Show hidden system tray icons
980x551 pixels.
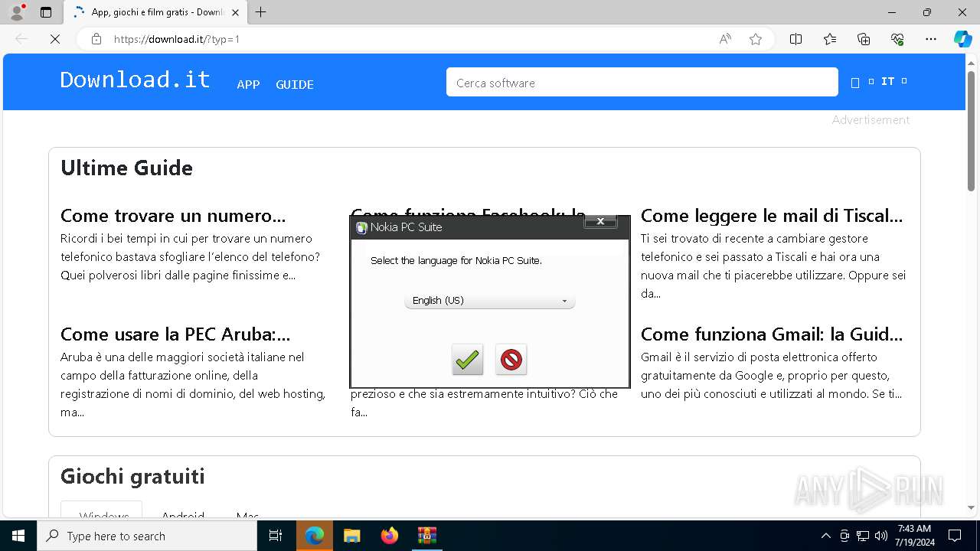coord(825,536)
